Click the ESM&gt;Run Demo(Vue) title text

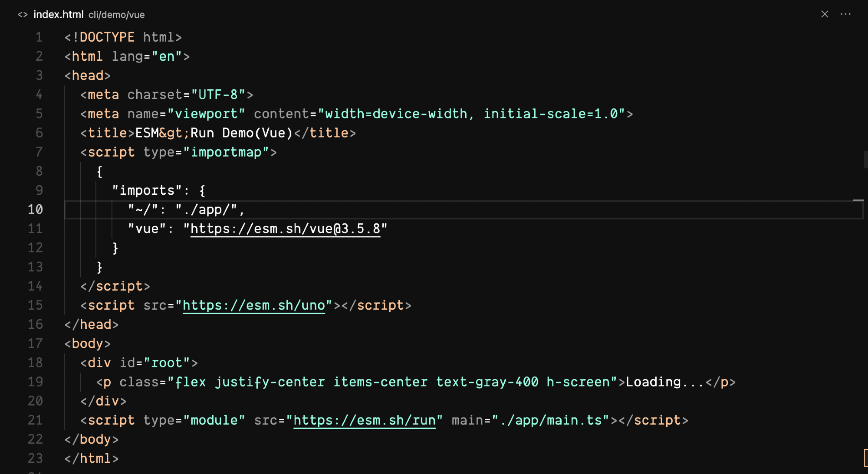214,133
